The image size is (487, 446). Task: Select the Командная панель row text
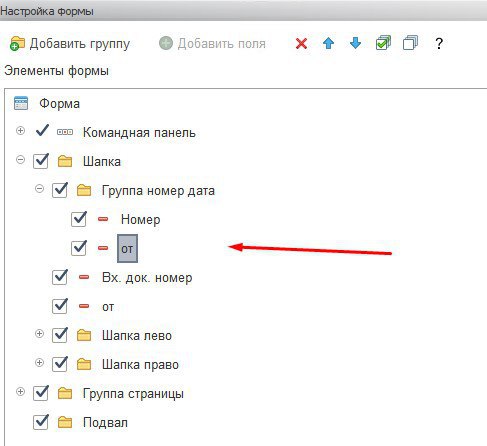[x=139, y=133]
